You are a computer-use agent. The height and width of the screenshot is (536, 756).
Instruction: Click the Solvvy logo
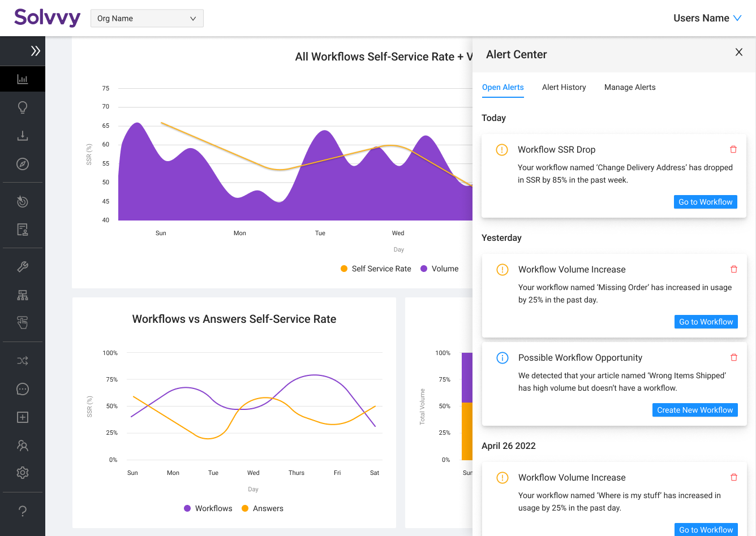(x=48, y=18)
